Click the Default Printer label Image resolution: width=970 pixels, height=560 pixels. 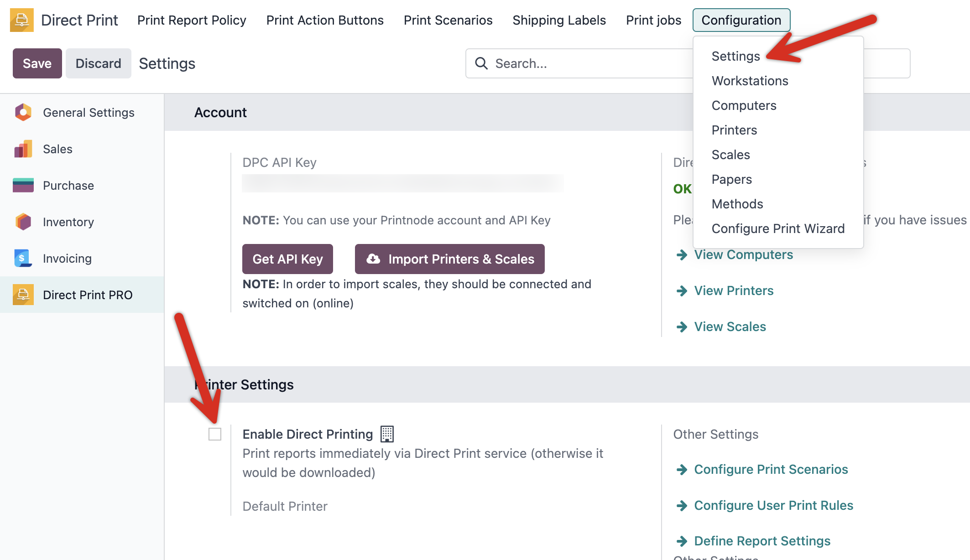pyautogui.click(x=285, y=506)
